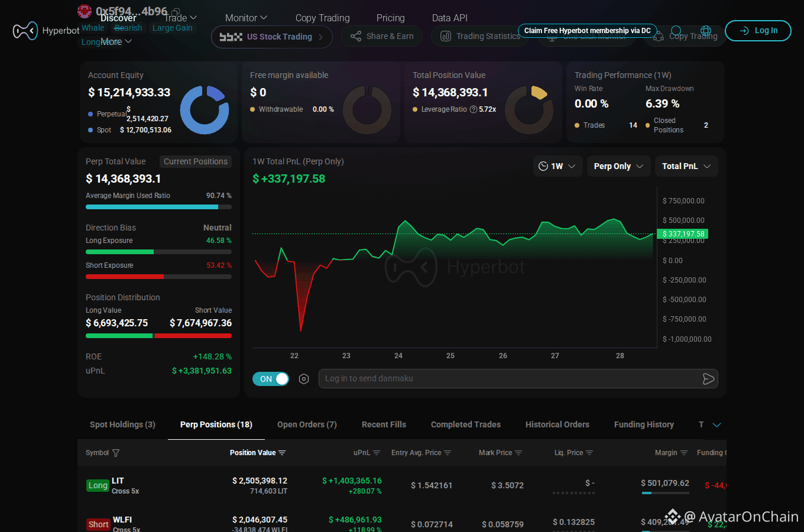Copy the wallet address 0x5f94...4b96
The height and width of the screenshot is (532, 804).
[x=176, y=11]
